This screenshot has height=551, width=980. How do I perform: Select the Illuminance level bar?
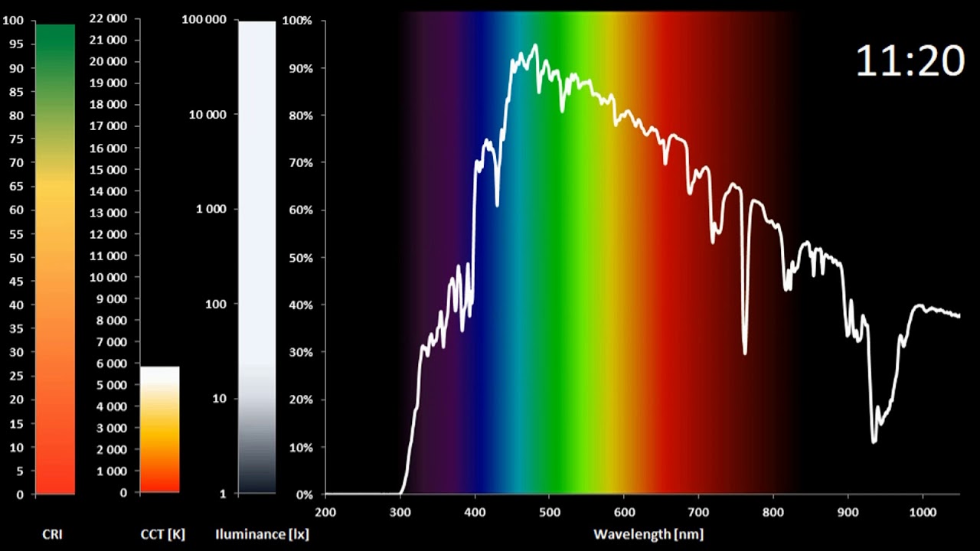coord(256,257)
